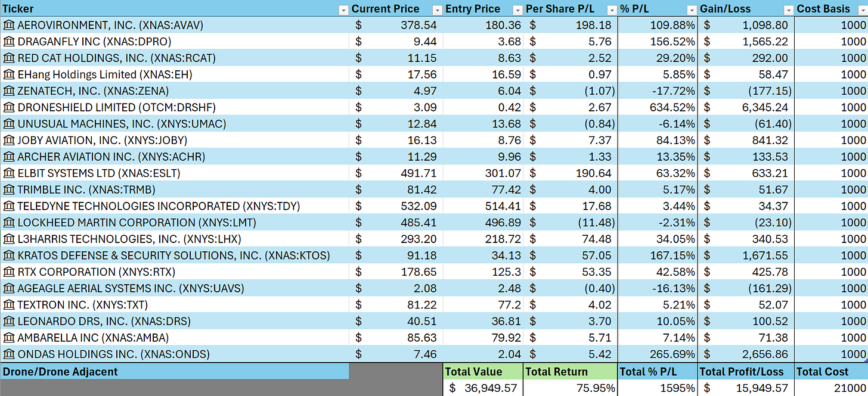Select RTX entry price 125.3
Screen dimensions: 868x396
pyautogui.click(x=483, y=272)
